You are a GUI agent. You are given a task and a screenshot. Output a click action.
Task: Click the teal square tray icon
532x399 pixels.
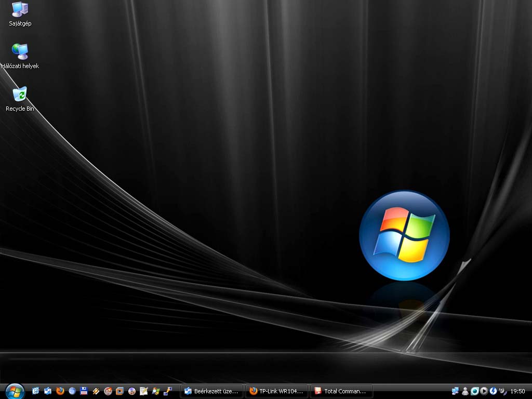point(475,391)
